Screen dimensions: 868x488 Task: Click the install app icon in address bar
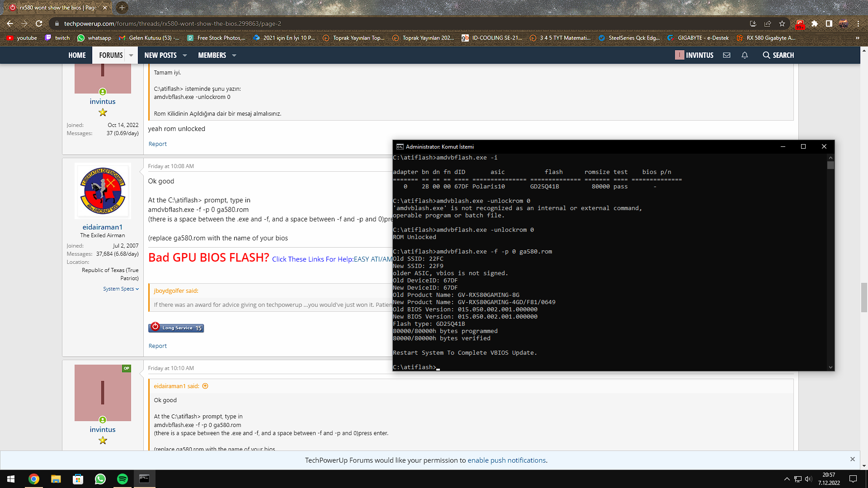coord(753,23)
